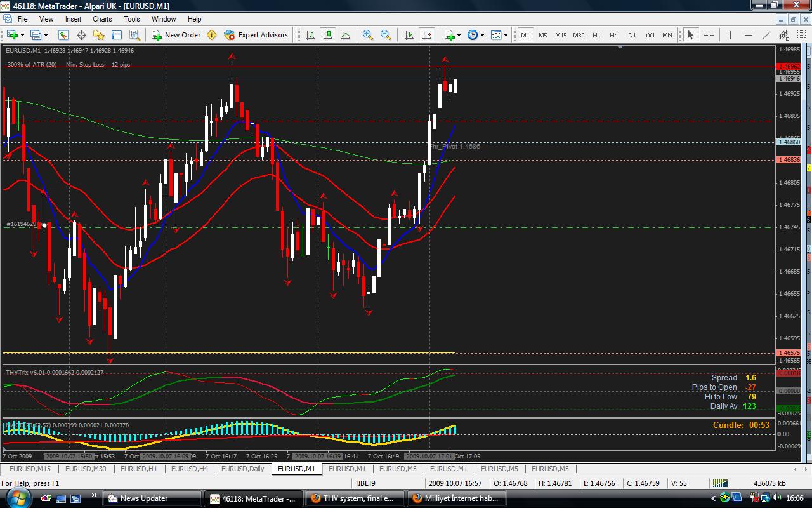Switch to Bar Chart display
Viewport: 812px width, 508px height.
pos(310,35)
